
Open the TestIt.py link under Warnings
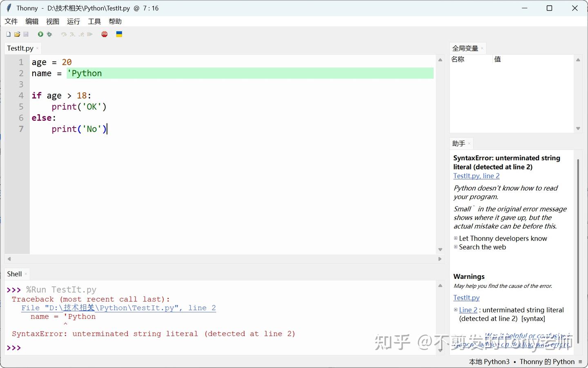(x=466, y=298)
